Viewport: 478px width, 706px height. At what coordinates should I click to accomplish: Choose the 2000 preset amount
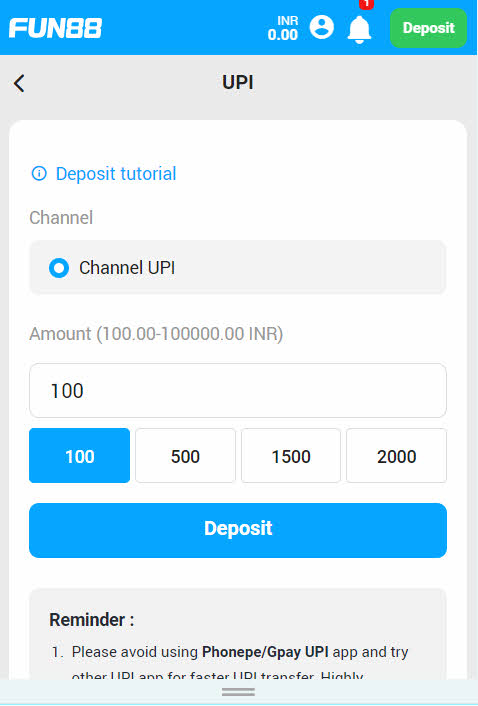tap(397, 456)
